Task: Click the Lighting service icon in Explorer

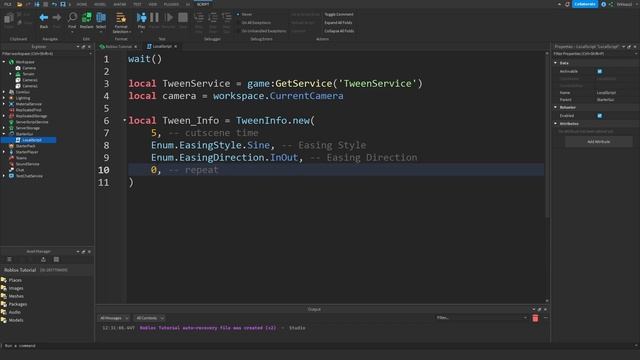Action: pyautogui.click(x=11, y=98)
